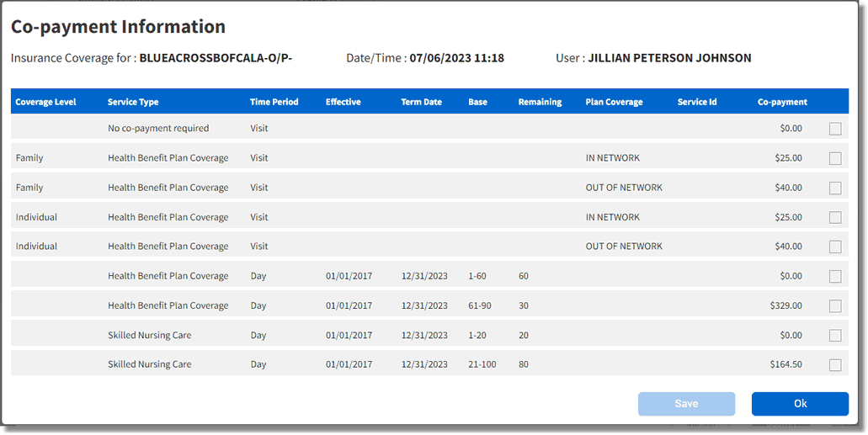
Task: Check the Health Benefit 1-60 day row checkbox
Action: 835,276
